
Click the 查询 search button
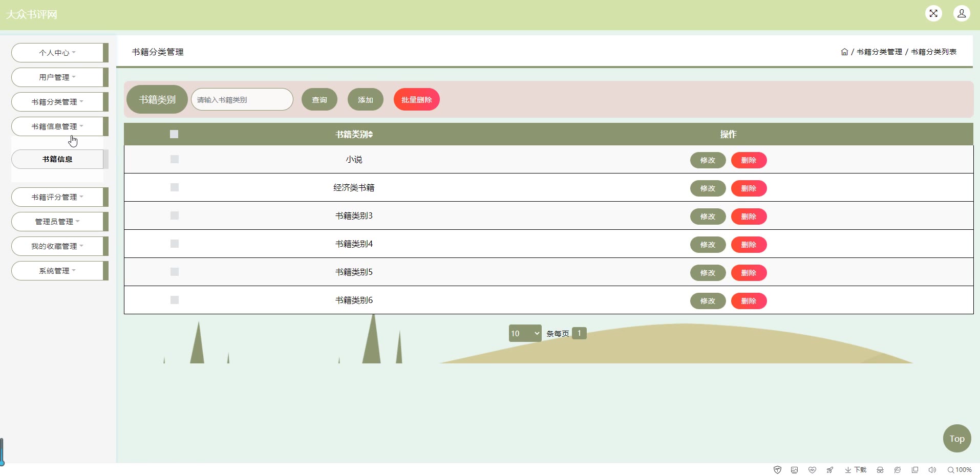319,99
